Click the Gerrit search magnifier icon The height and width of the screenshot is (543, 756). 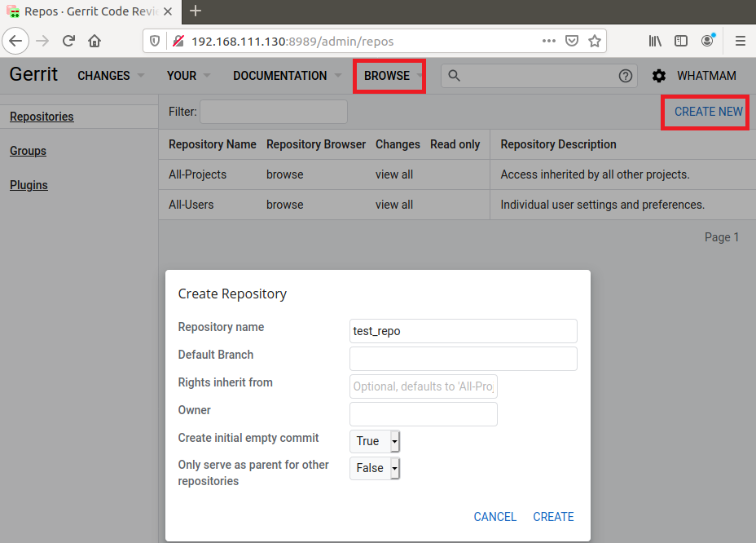coord(454,76)
